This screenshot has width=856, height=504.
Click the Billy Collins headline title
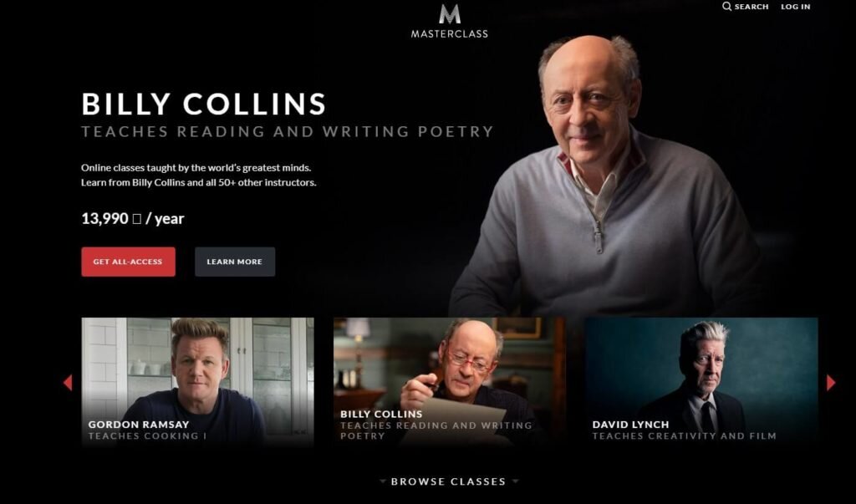(x=204, y=104)
